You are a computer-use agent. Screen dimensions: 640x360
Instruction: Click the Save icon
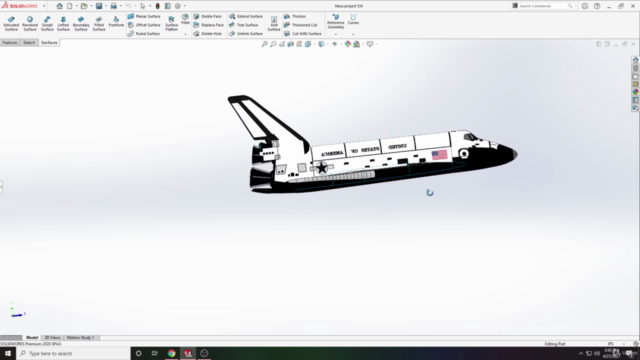click(99, 6)
